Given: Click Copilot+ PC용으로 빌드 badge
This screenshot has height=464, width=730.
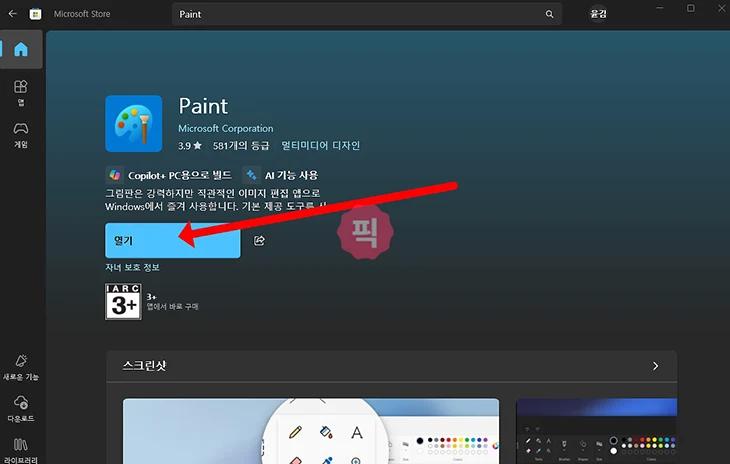Looking at the screenshot, I should point(169,175).
